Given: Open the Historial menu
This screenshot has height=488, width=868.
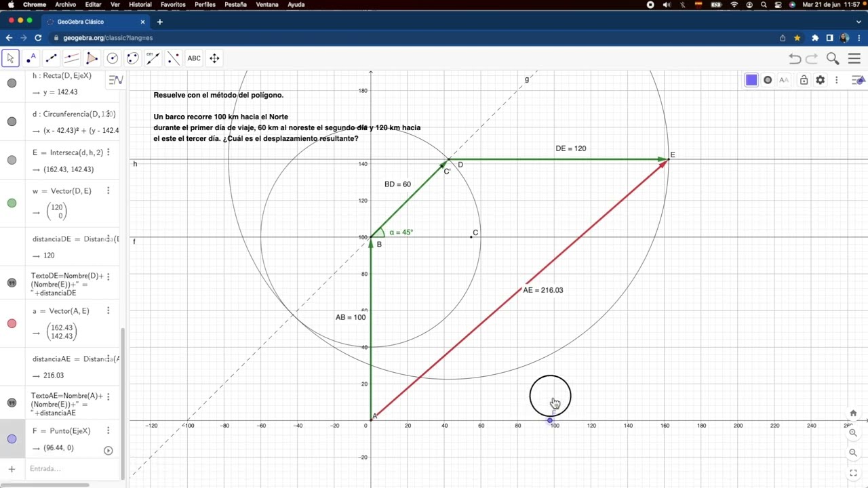Looking at the screenshot, I should pos(140,5).
